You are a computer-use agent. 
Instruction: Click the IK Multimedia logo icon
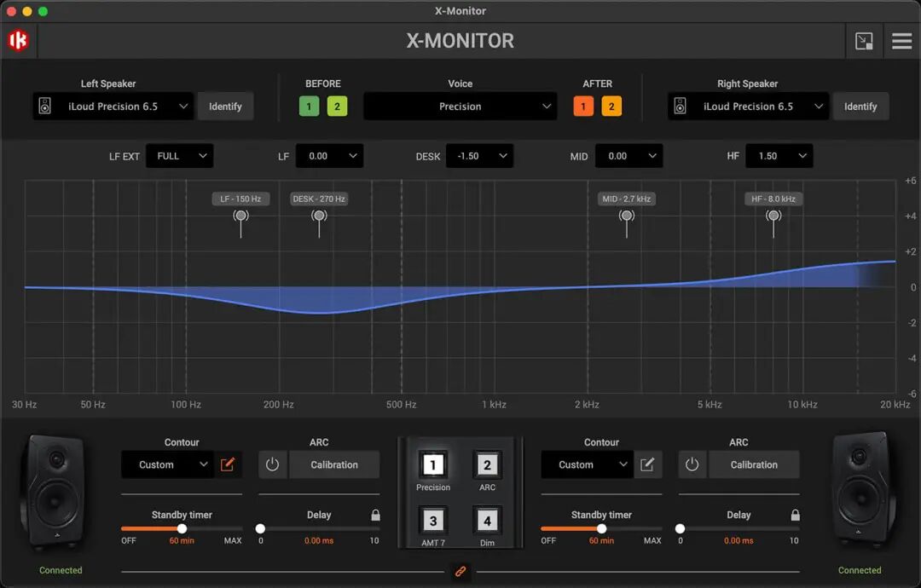pos(18,41)
